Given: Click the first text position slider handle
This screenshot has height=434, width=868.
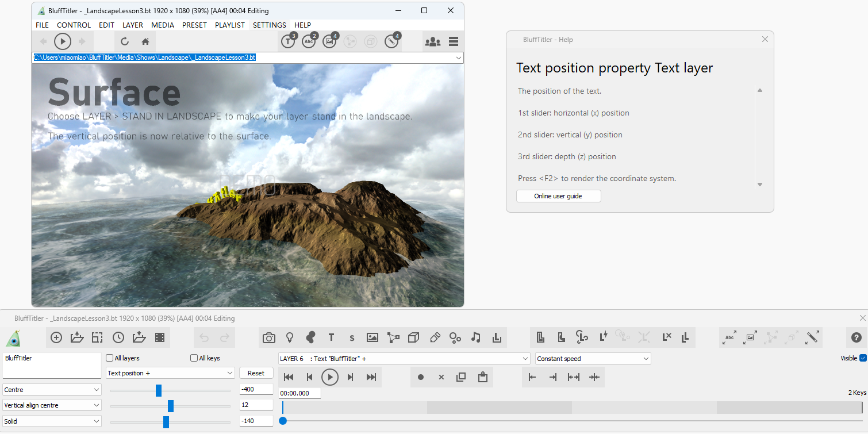Looking at the screenshot, I should (x=159, y=391).
